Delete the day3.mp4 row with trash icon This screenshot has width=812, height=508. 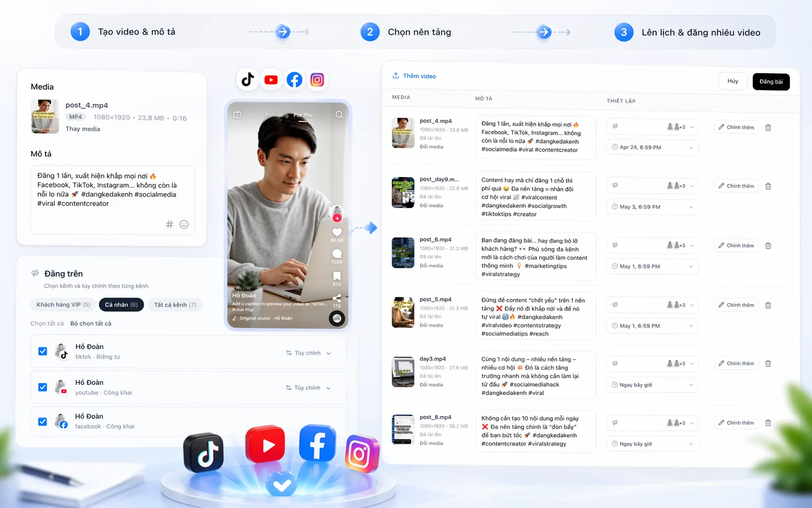(x=768, y=364)
